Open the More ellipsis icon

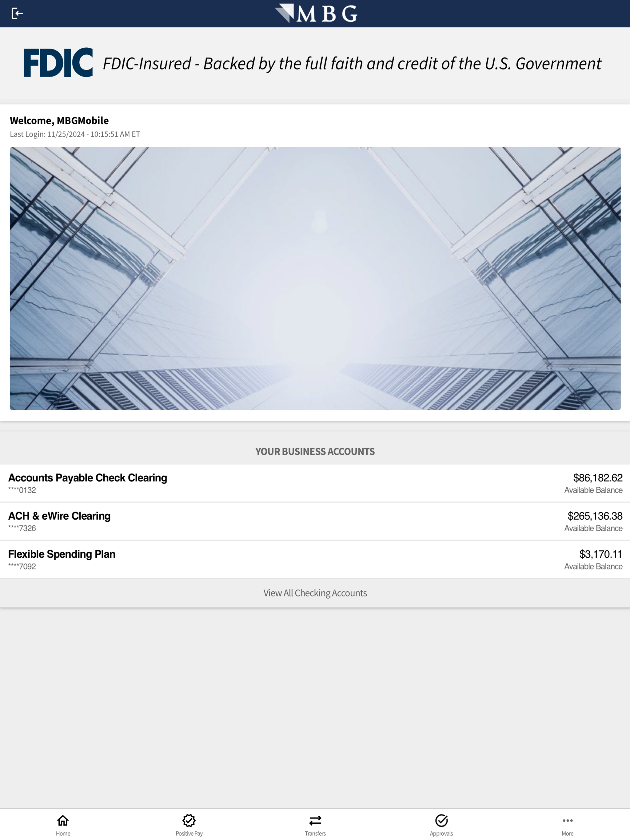(x=567, y=821)
